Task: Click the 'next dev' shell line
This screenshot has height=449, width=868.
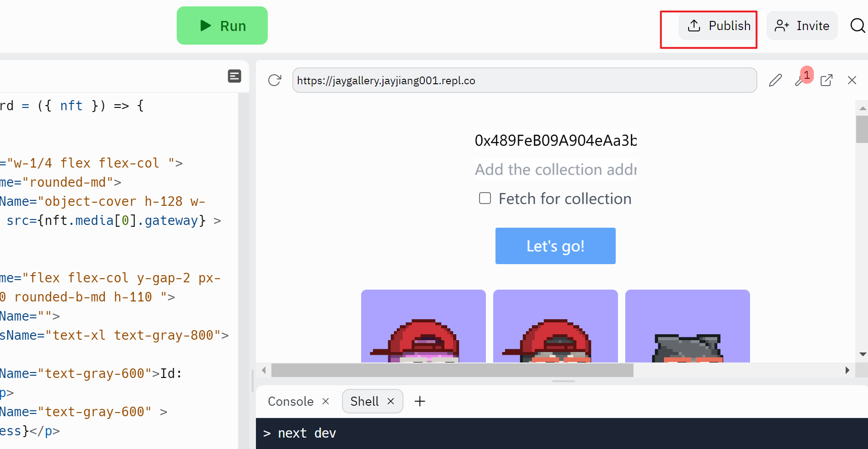Action: pos(299,433)
